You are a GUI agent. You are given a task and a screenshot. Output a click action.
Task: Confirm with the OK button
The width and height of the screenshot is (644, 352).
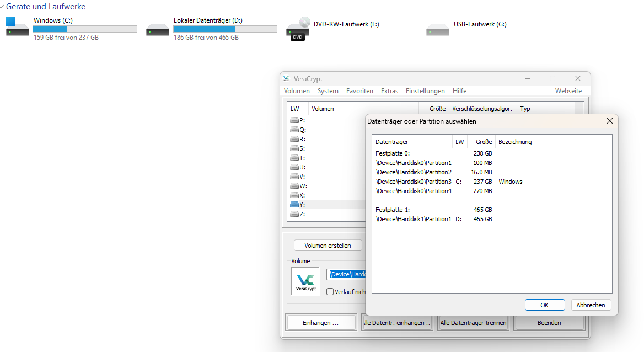point(545,305)
